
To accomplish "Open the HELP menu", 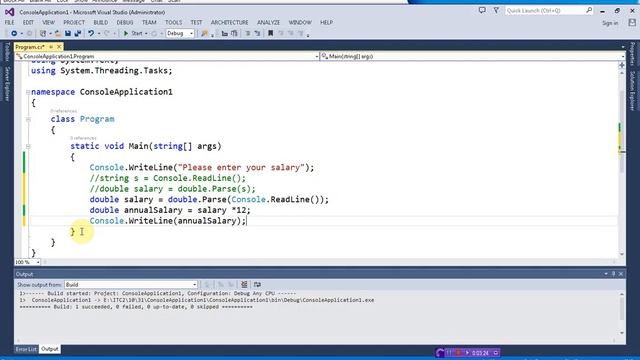I will click(x=326, y=22).
